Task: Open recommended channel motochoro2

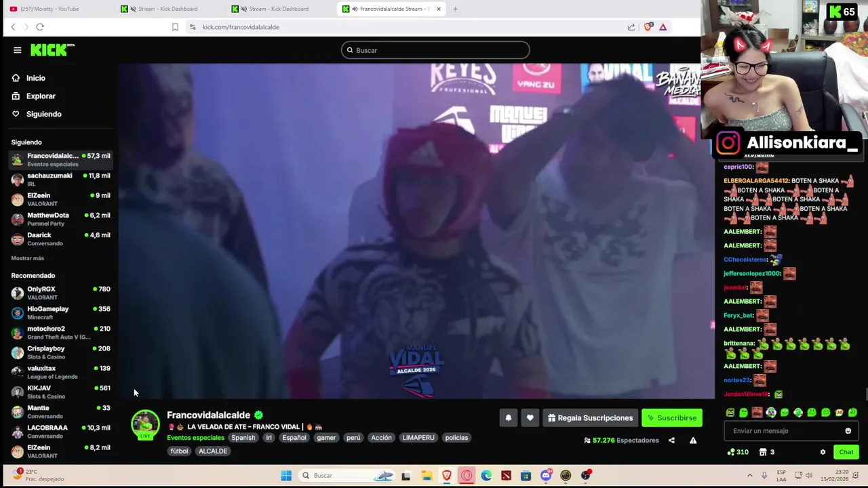Action: click(x=60, y=332)
